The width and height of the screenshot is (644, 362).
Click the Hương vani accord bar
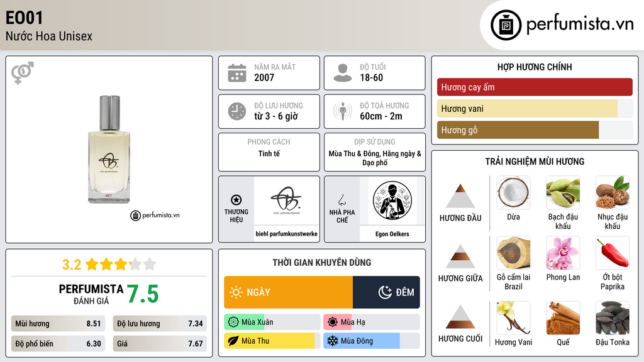point(535,108)
